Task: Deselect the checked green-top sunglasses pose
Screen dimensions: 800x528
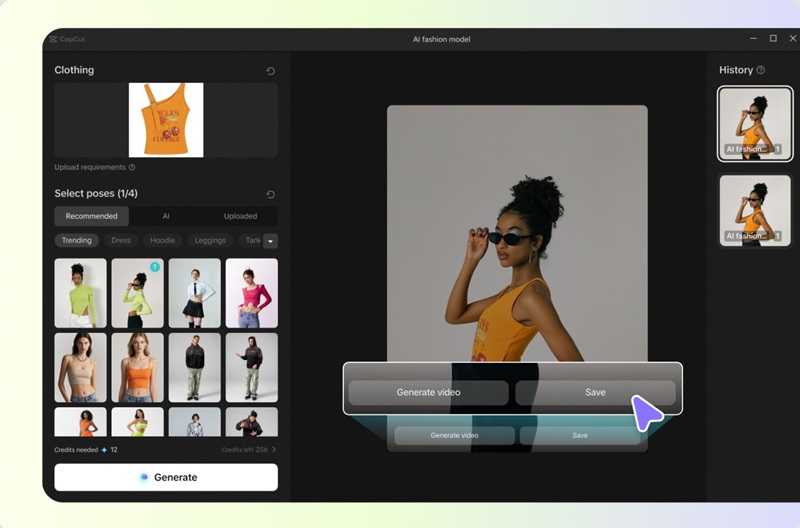Action: [137, 293]
